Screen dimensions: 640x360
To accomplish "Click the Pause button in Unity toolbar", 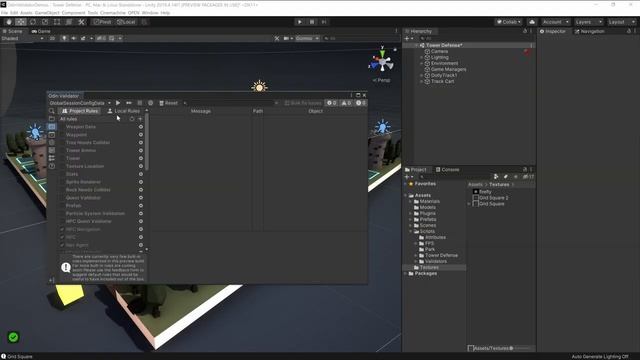I will (312, 22).
